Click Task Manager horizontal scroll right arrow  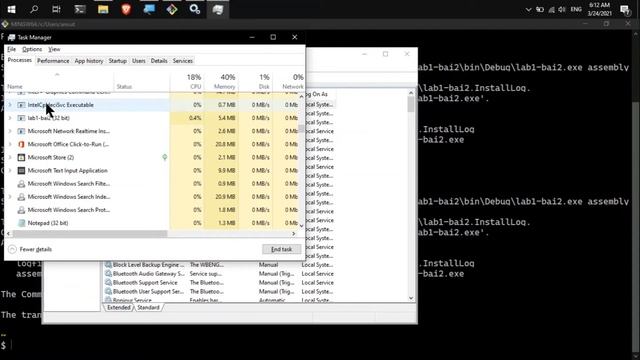(x=293, y=233)
